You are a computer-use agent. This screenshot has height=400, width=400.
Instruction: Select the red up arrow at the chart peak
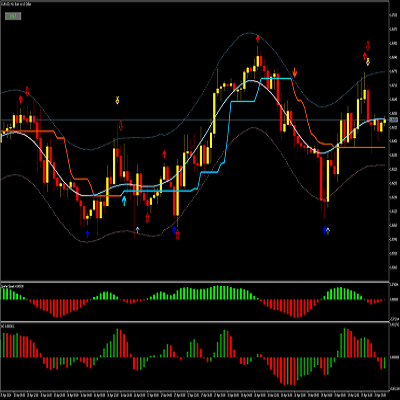click(x=258, y=39)
